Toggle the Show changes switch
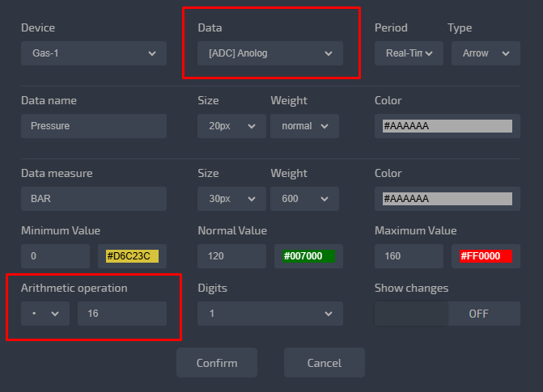The height and width of the screenshot is (392, 543). click(447, 314)
